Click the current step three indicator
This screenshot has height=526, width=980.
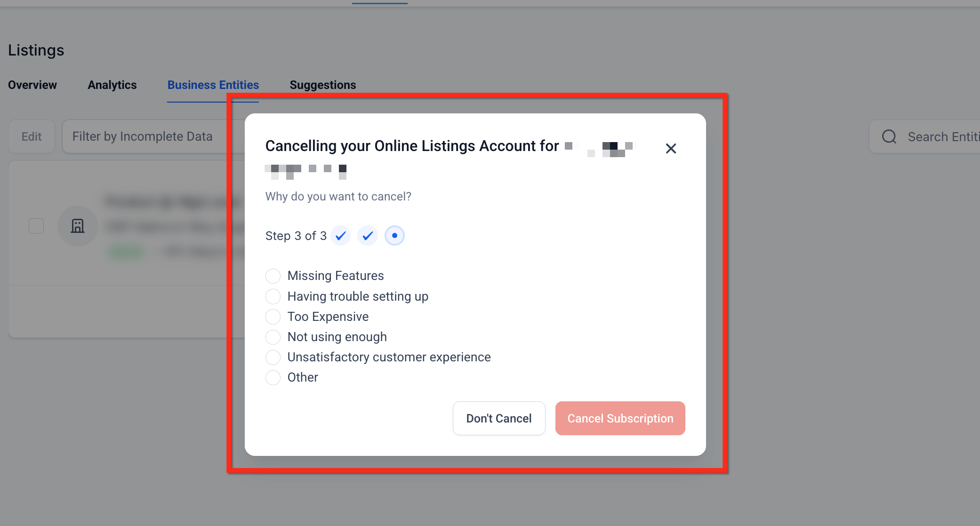coord(394,236)
